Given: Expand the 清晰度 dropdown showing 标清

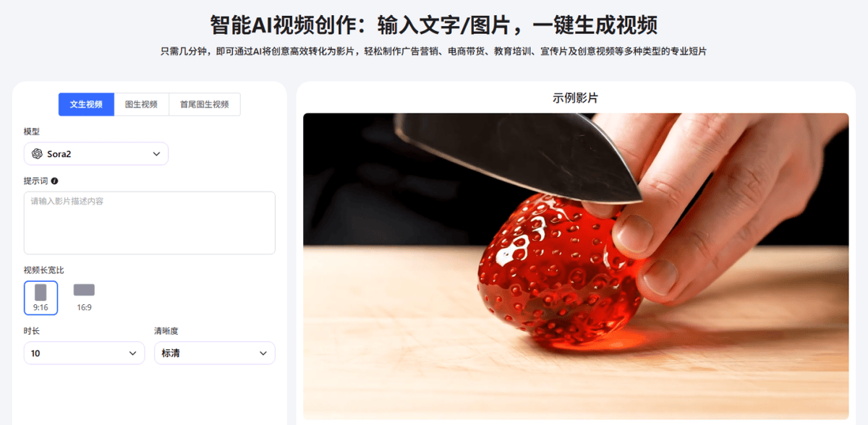Looking at the screenshot, I should click(x=215, y=353).
